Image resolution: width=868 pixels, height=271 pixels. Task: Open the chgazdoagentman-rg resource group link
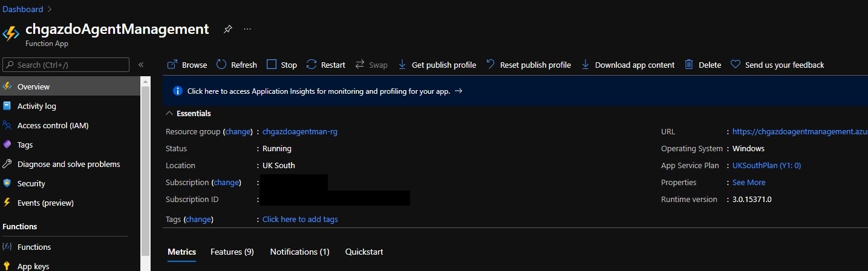299,131
